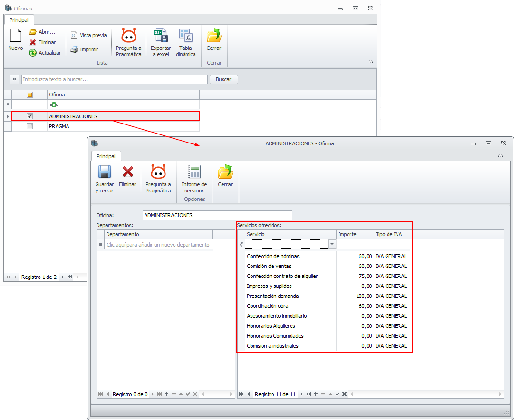Click Exportar a excel icon
The image size is (514, 420).
[161, 36]
